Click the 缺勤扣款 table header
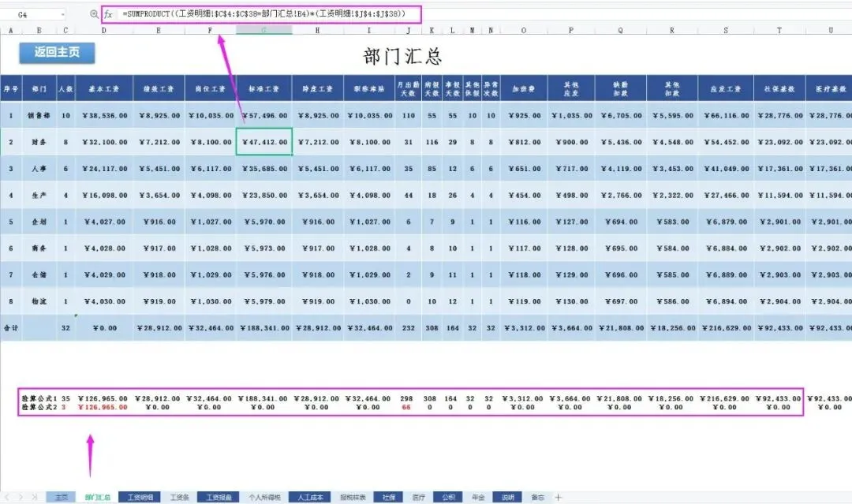 (621, 88)
